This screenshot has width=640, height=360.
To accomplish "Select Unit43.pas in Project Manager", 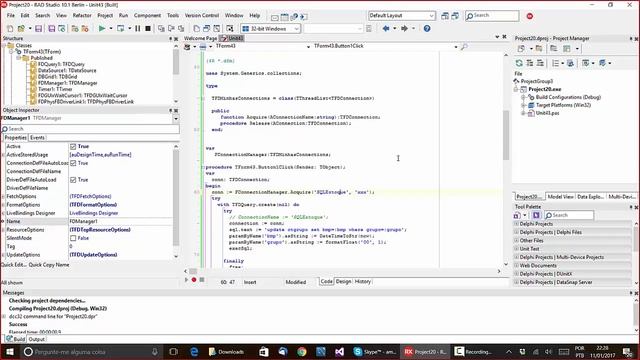I will coord(547,113).
